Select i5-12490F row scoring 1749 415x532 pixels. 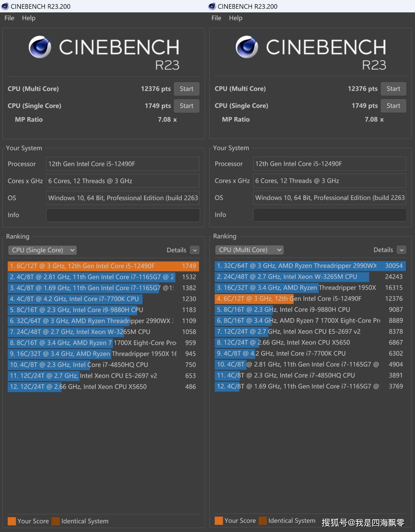pos(103,266)
